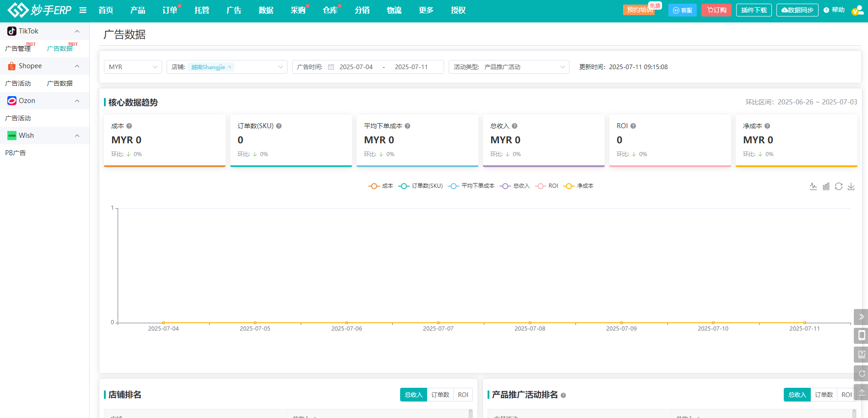Click the Shopee platform icon

point(12,66)
